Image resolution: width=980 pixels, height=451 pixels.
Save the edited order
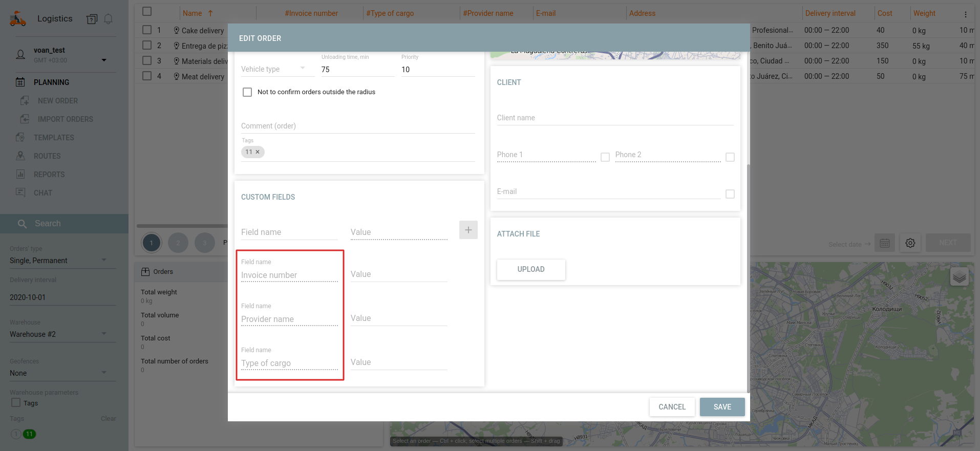[x=722, y=407]
